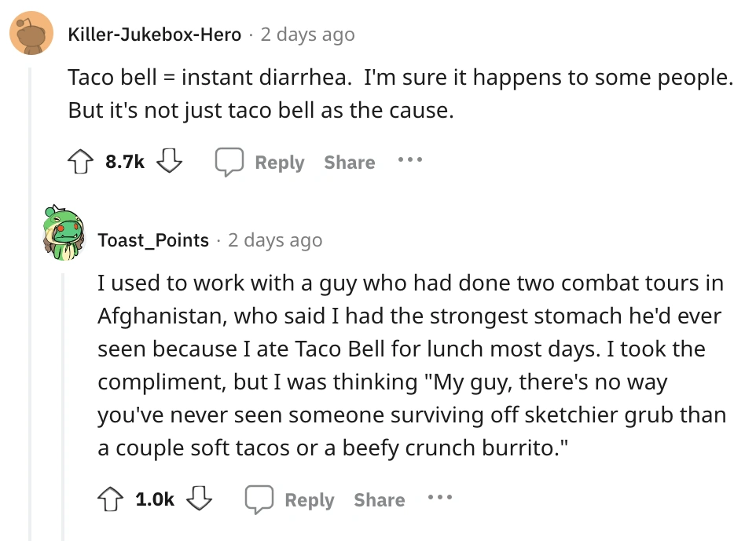Open the overflow menu on the top comment
This screenshot has height=541, width=756.
point(410,161)
